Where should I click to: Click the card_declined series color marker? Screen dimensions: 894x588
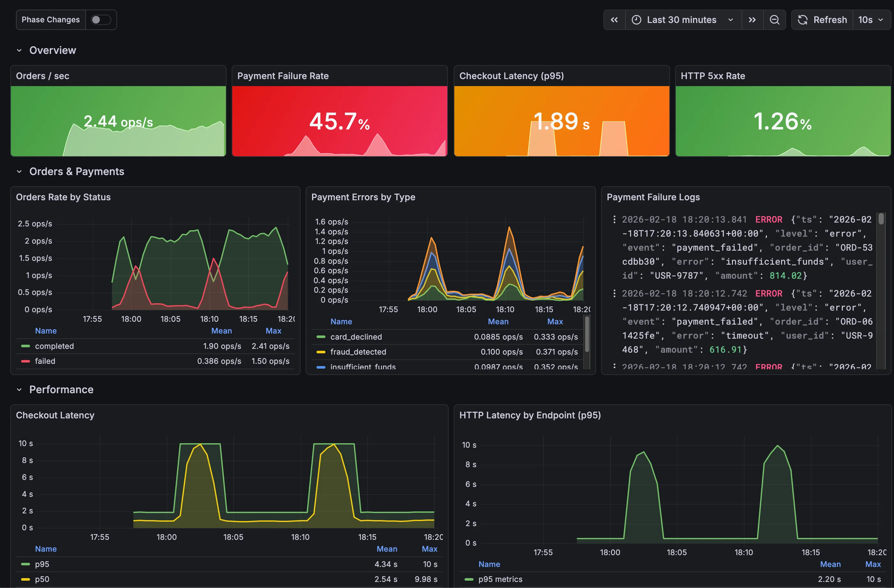point(321,337)
